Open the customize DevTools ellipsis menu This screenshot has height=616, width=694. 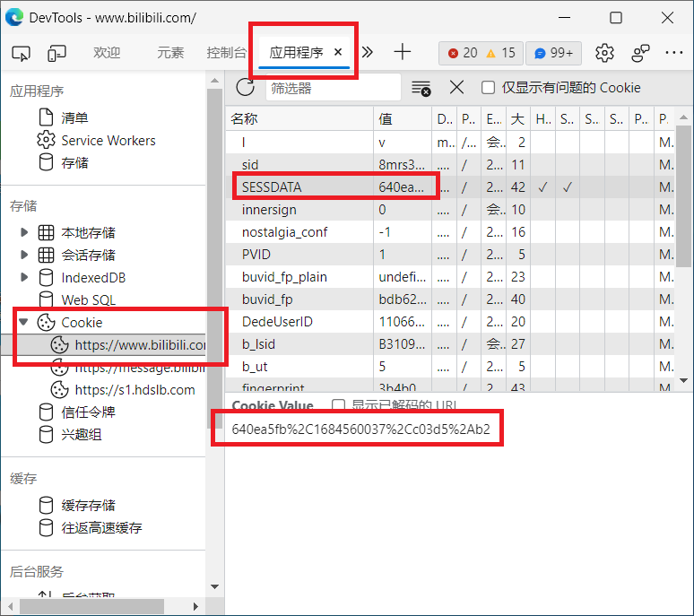(673, 53)
